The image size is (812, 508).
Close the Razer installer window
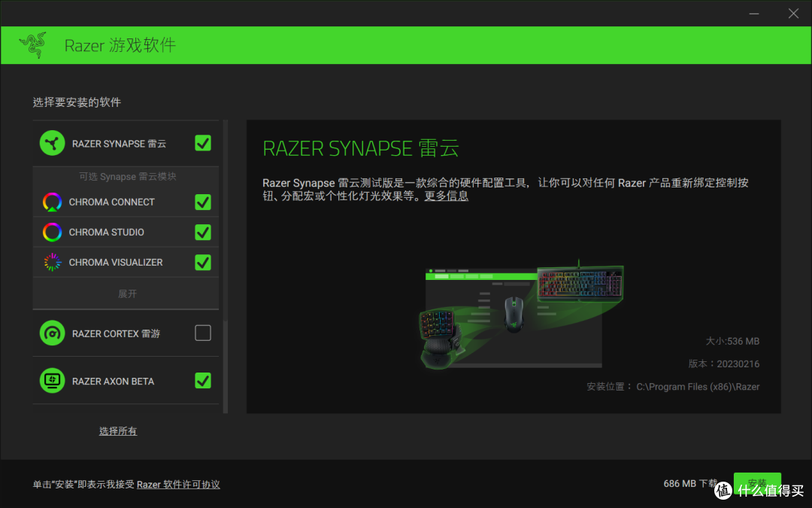point(793,14)
